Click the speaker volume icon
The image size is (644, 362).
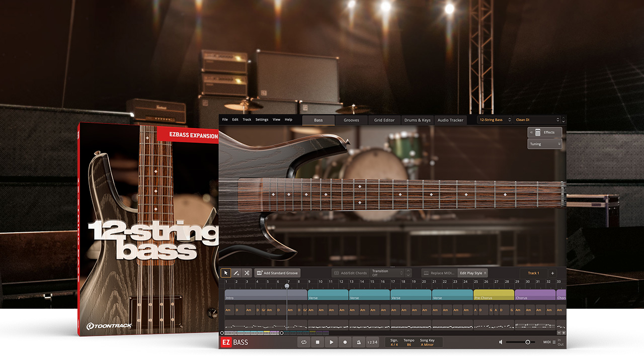501,342
